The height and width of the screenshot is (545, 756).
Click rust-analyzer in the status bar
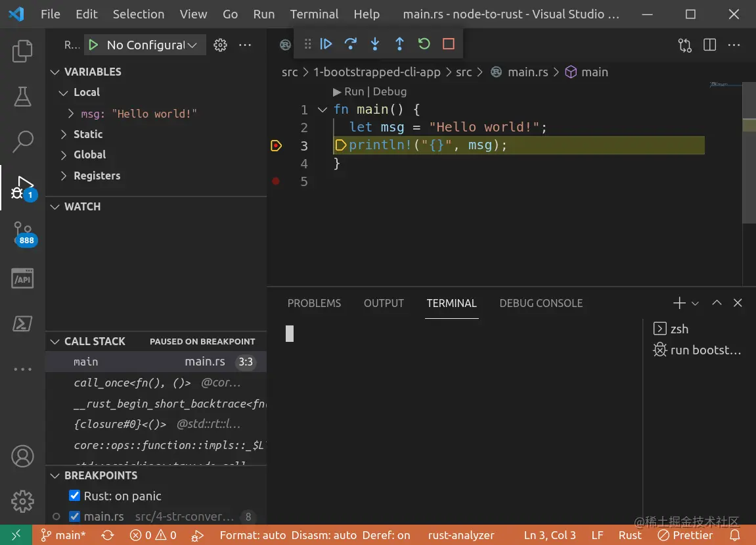pyautogui.click(x=461, y=535)
